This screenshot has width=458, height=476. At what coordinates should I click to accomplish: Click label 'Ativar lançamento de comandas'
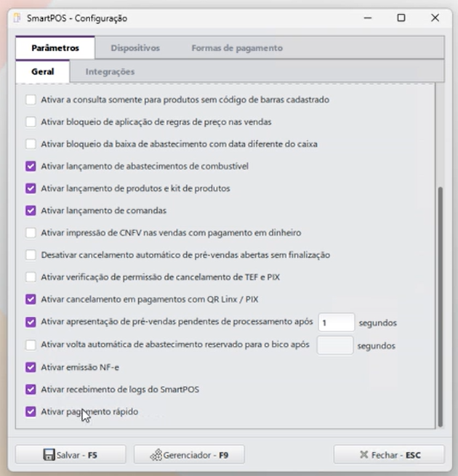pyautogui.click(x=103, y=210)
